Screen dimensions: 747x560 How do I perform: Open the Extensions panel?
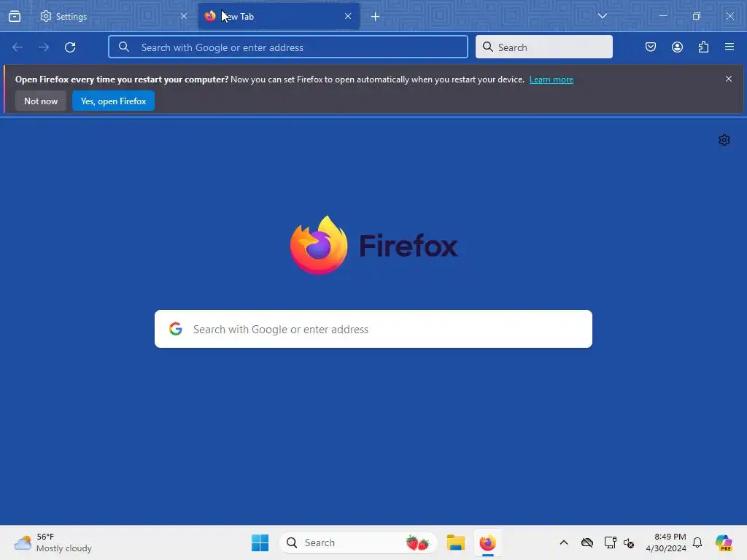tap(703, 47)
